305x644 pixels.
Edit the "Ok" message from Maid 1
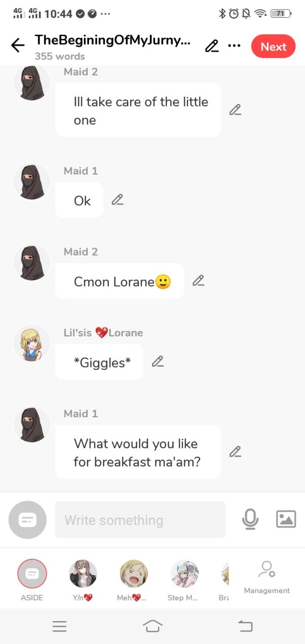[x=117, y=200]
